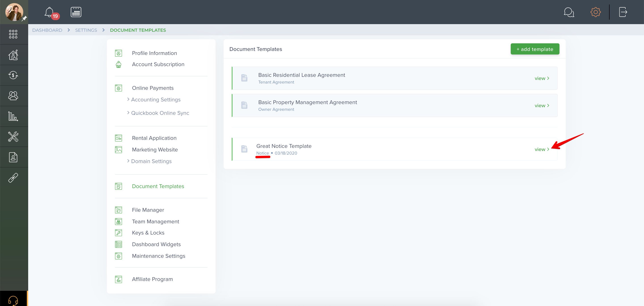The width and height of the screenshot is (644, 306).
Task: Go to Online Payments settings
Action: [153, 88]
